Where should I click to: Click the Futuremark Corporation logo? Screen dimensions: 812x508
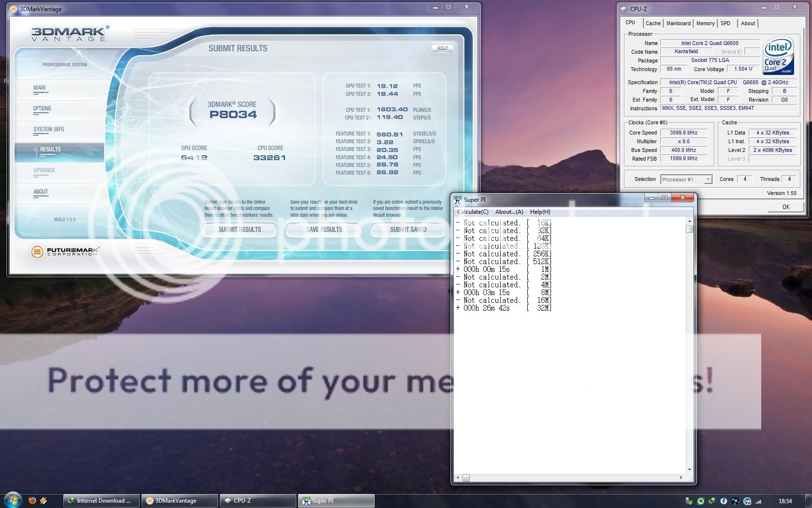[65, 252]
